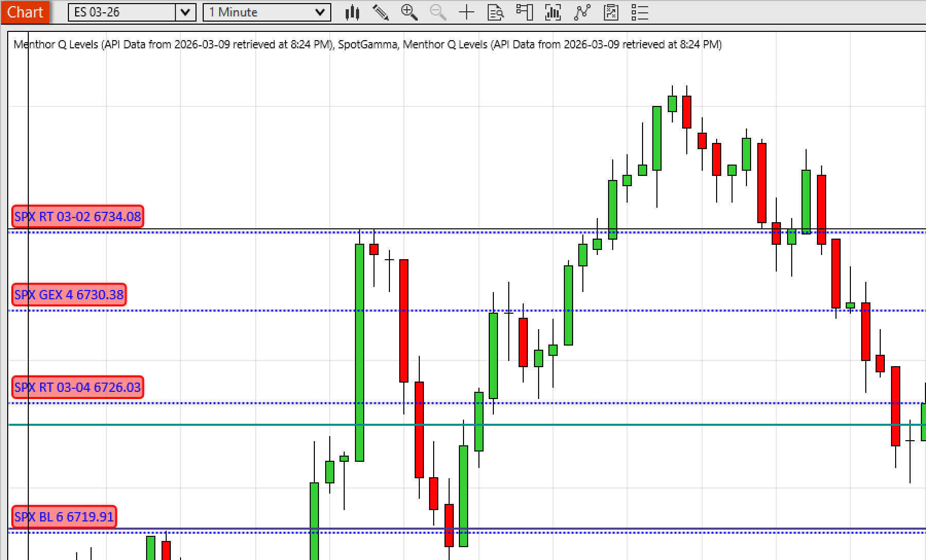926x560 pixels.
Task: Open the Strategies clipboard icon
Action: [x=611, y=12]
